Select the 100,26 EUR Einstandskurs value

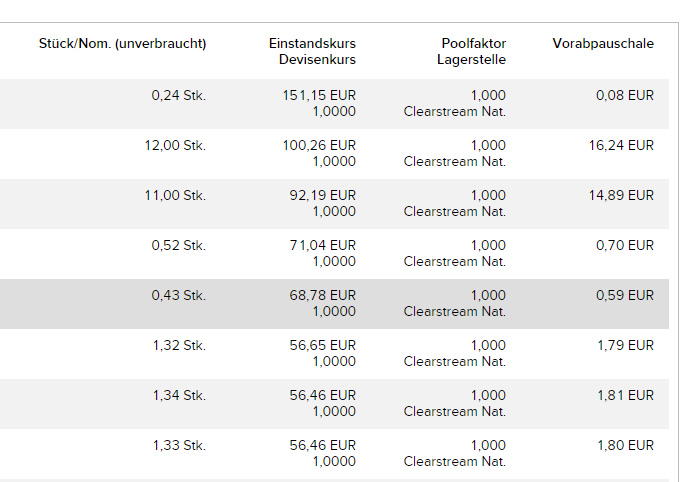(x=319, y=146)
